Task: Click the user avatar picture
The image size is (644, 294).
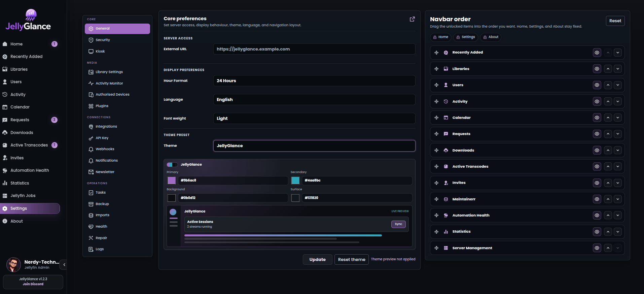Action: (x=13, y=265)
